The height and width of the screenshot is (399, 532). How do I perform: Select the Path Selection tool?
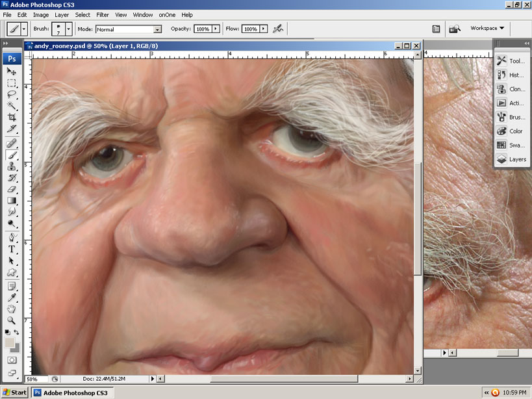click(x=12, y=261)
